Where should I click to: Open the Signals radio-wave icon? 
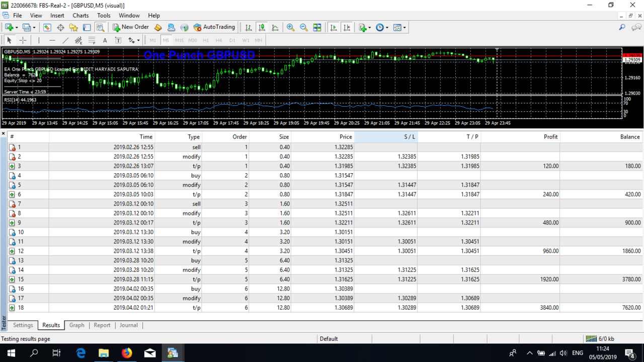click(184, 27)
